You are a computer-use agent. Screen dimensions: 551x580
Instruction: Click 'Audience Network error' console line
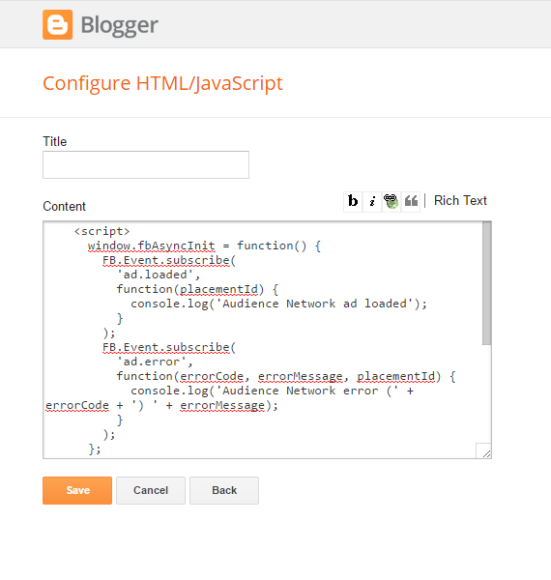pos(272,391)
